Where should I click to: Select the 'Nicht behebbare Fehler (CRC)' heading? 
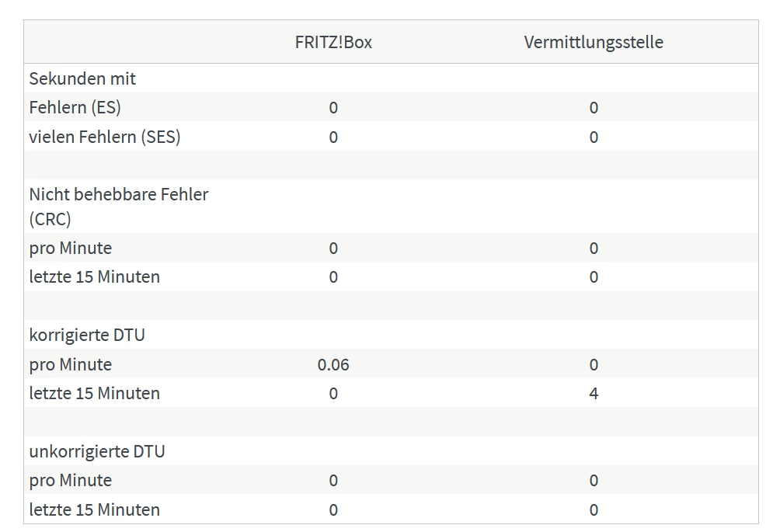pos(119,207)
